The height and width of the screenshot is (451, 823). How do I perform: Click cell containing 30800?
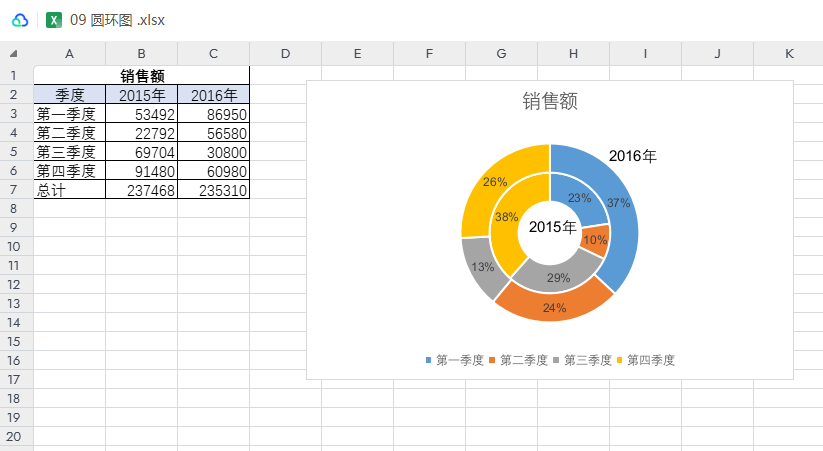[x=213, y=152]
